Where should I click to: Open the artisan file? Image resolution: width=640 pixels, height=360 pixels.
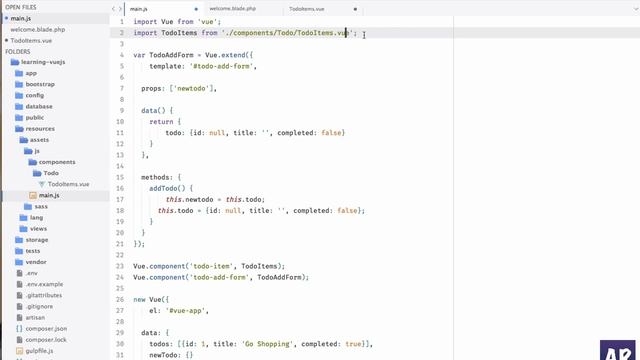pos(35,318)
